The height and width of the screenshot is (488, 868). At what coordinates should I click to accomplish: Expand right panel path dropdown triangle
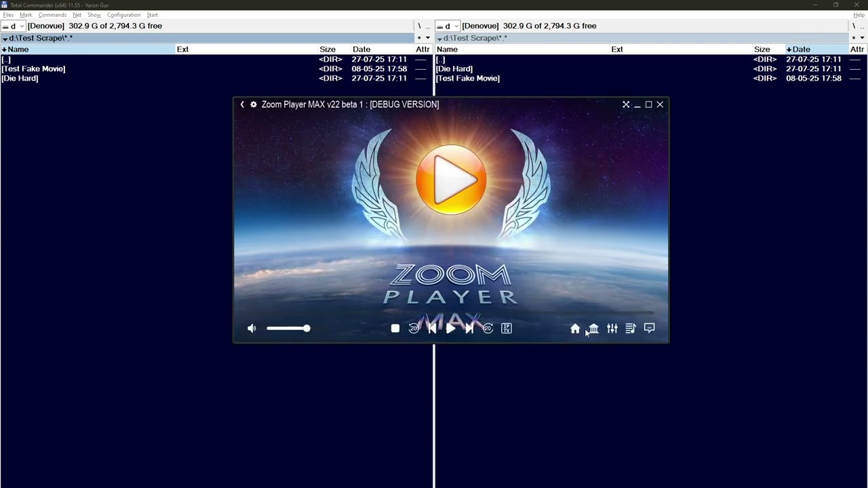pyautogui.click(x=439, y=39)
